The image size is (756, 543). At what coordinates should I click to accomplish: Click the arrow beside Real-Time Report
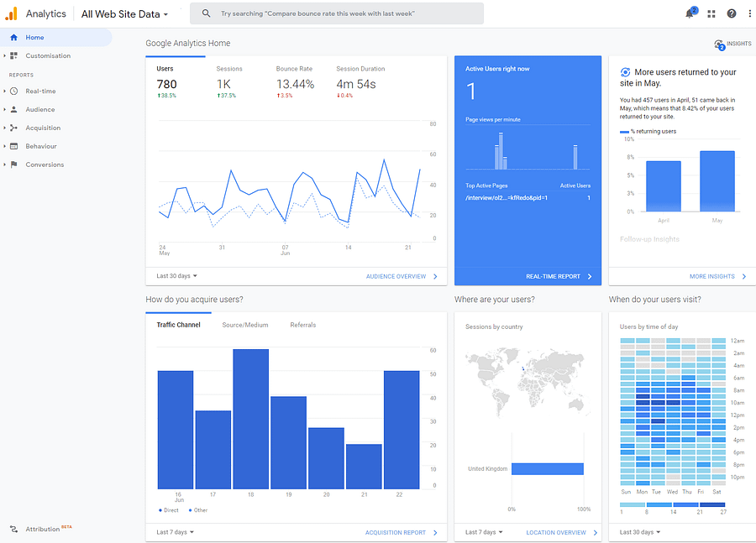(x=590, y=277)
